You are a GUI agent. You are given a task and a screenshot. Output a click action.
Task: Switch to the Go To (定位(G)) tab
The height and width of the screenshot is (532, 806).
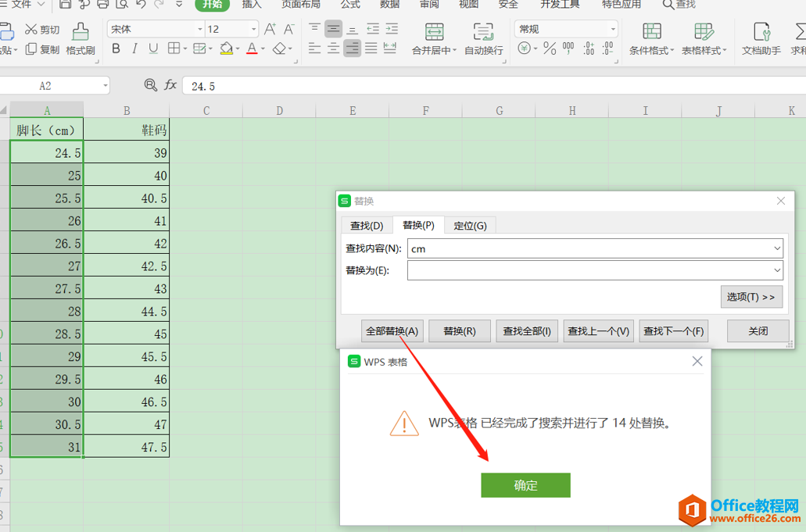470,226
